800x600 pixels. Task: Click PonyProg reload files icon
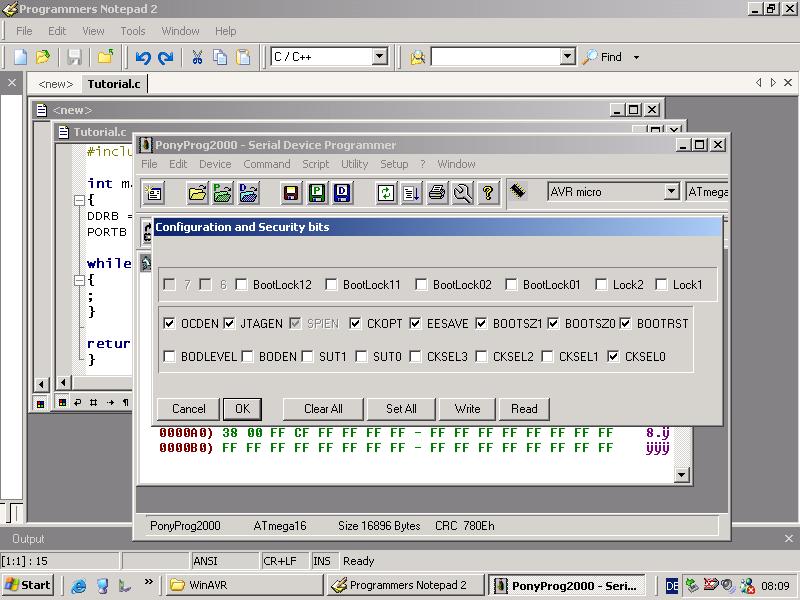point(386,193)
